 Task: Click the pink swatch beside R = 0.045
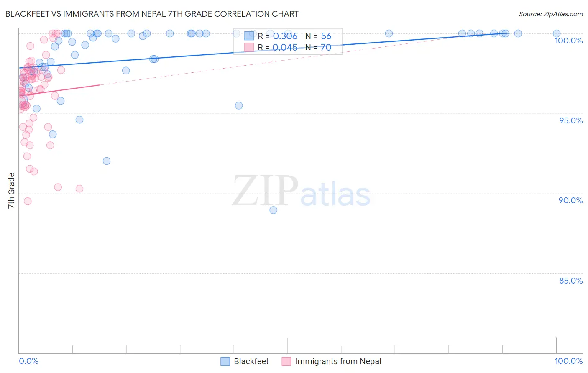coord(249,47)
